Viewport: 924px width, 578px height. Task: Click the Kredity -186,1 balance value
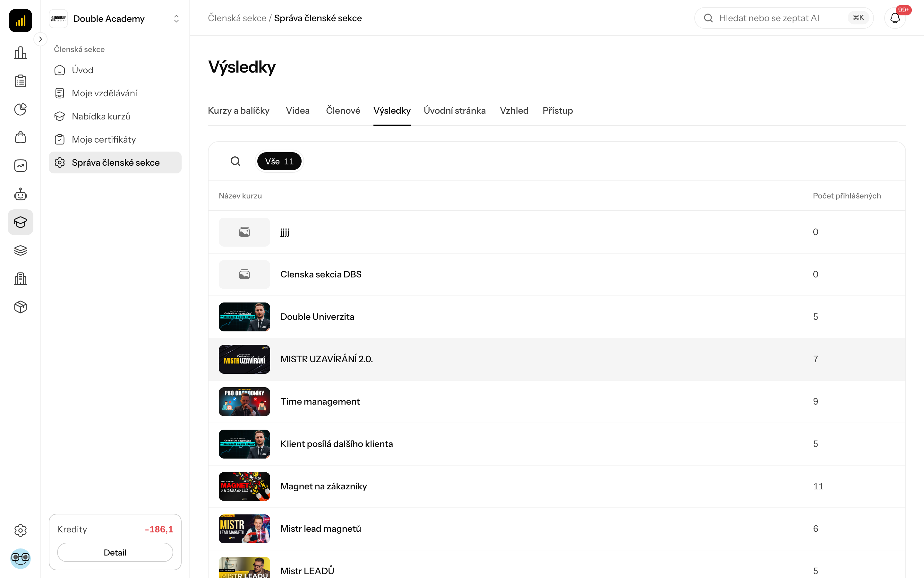coord(159,529)
